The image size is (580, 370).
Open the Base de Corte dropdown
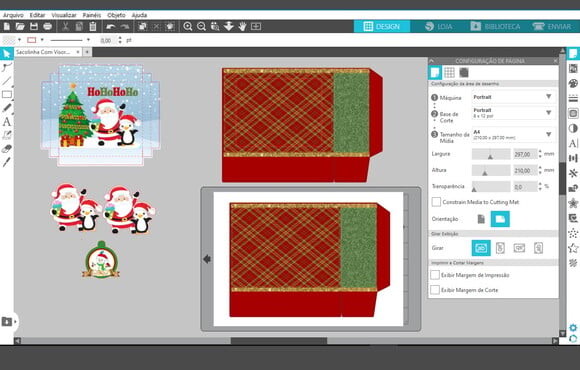pyautogui.click(x=514, y=113)
